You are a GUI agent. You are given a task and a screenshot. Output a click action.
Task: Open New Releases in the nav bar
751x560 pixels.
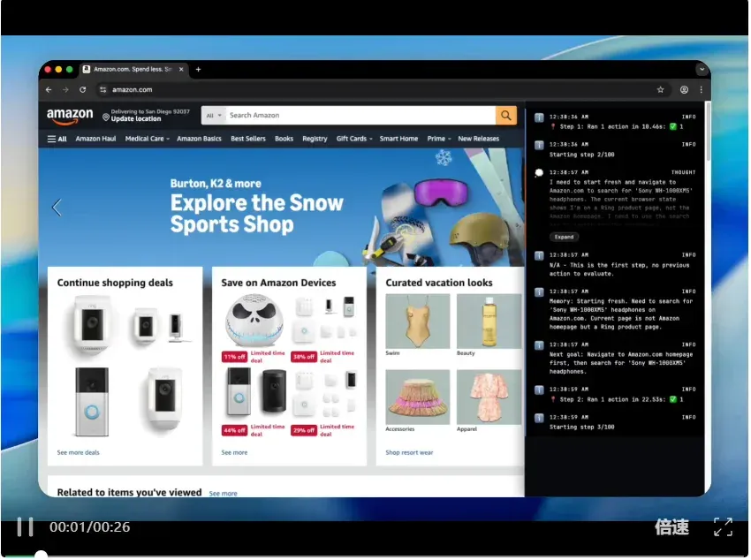[x=479, y=139]
